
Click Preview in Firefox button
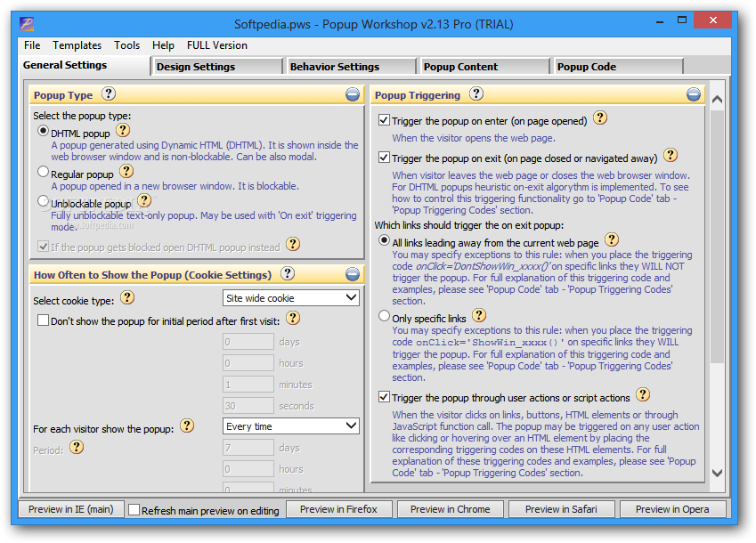click(x=338, y=509)
